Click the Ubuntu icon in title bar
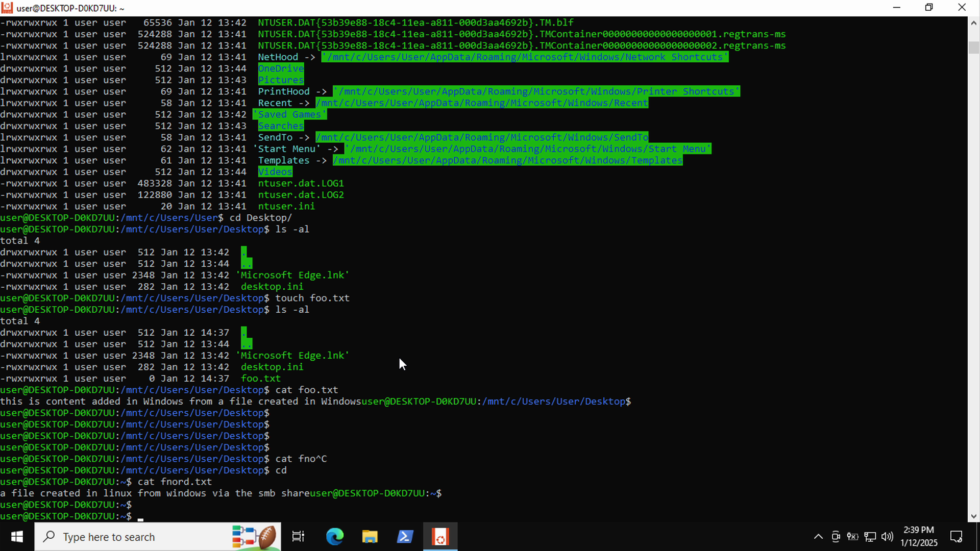Image resolution: width=980 pixels, height=551 pixels. (7, 8)
